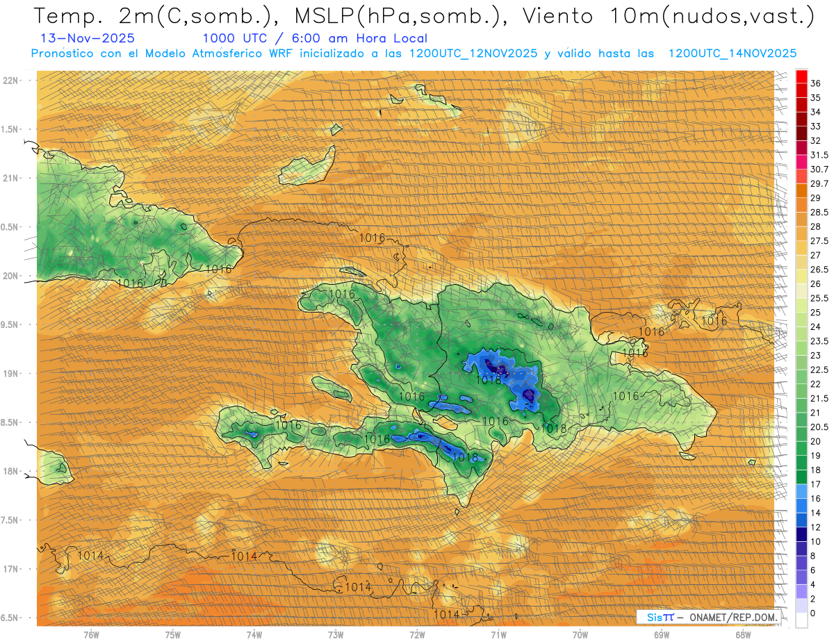Viewport: 834px width, 644px height.
Task: Click the legend value 28
Action: click(x=816, y=227)
